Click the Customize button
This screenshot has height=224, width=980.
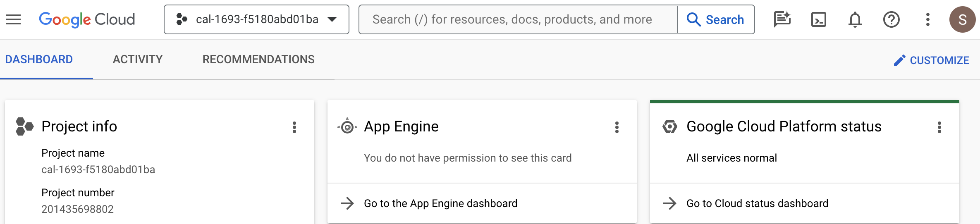click(x=931, y=60)
